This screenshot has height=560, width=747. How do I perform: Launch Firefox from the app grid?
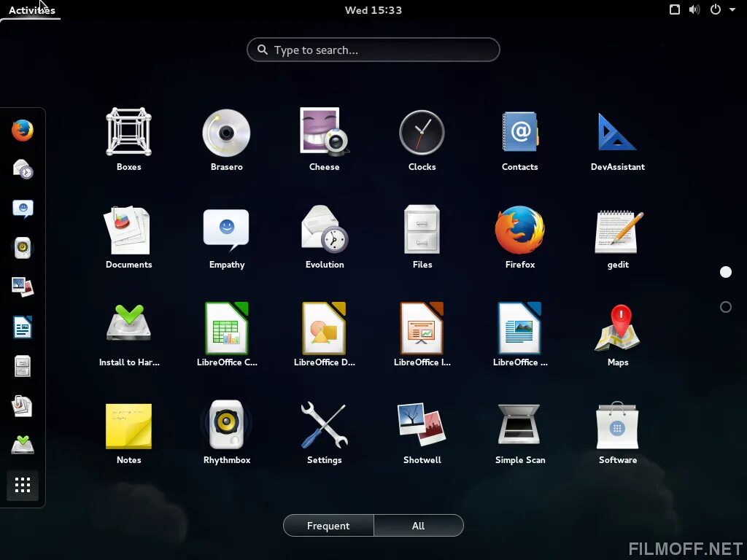click(519, 237)
